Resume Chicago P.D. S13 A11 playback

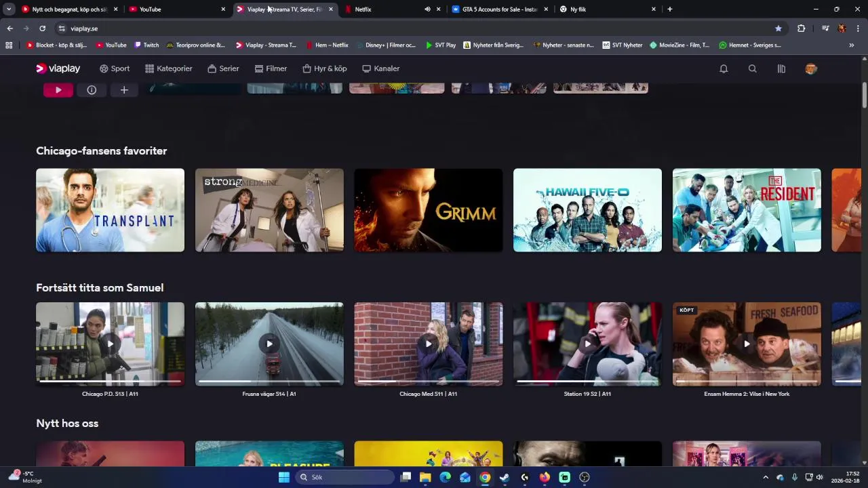110,344
